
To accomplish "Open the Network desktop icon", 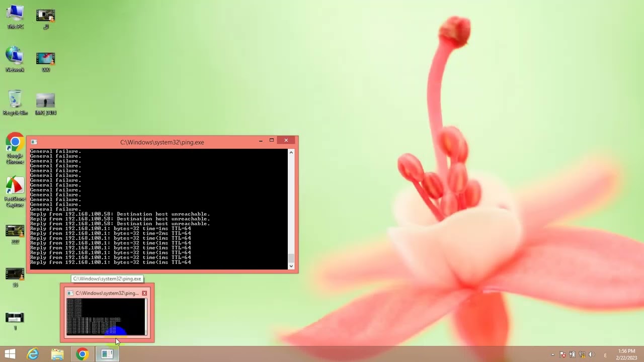I will click(15, 59).
